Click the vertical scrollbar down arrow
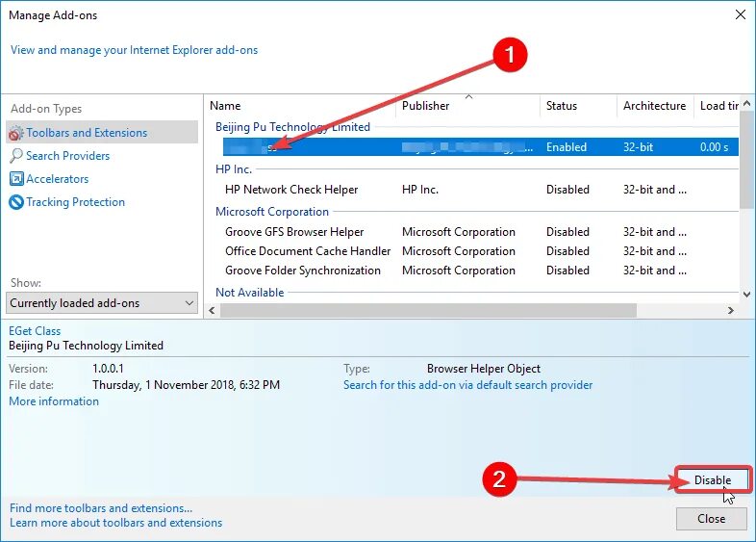756x542 pixels. 746,294
